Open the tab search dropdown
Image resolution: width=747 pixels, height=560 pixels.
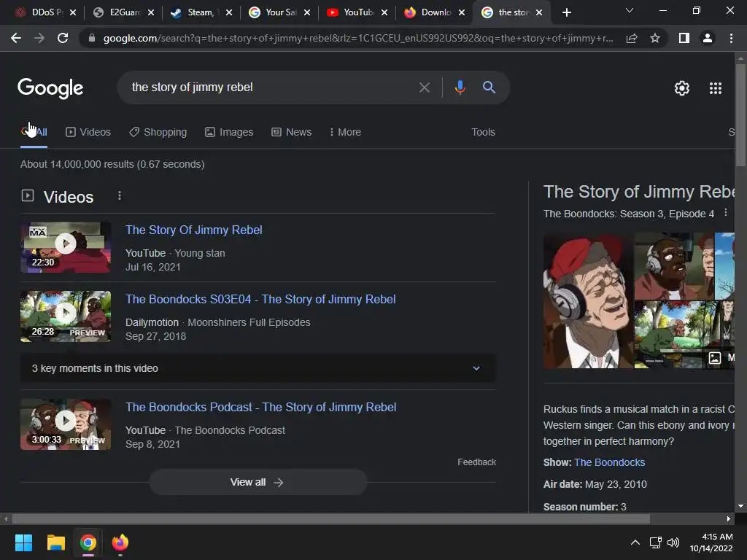[630, 10]
